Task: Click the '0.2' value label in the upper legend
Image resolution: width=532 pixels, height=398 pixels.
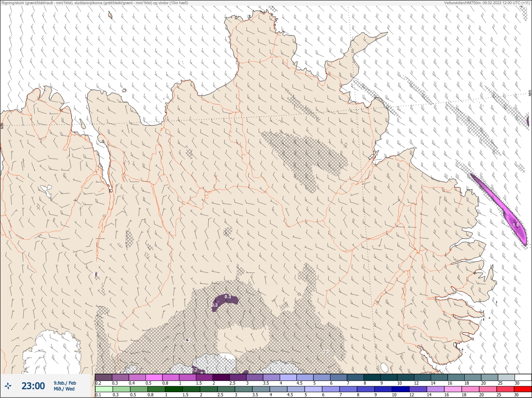Action: (x=98, y=383)
